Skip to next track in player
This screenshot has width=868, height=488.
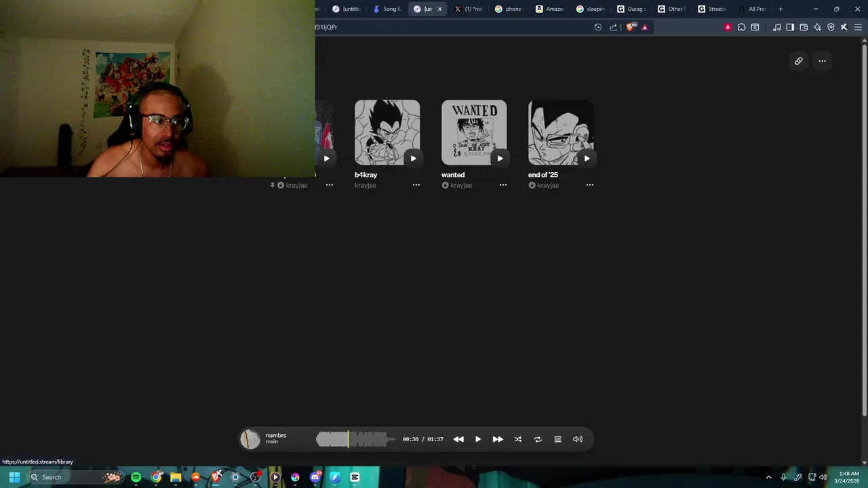click(x=498, y=439)
